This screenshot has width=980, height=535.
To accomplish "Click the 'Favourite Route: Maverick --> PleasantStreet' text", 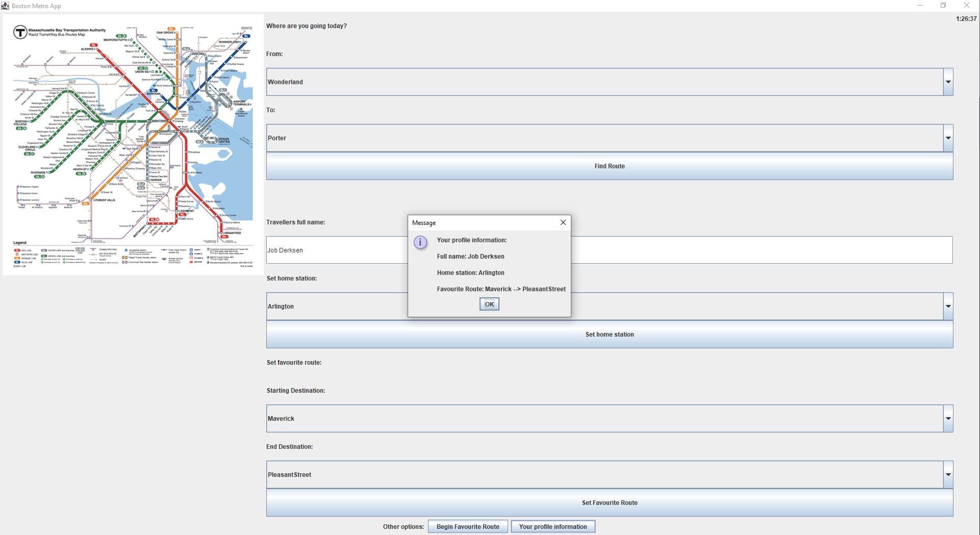I will point(501,289).
